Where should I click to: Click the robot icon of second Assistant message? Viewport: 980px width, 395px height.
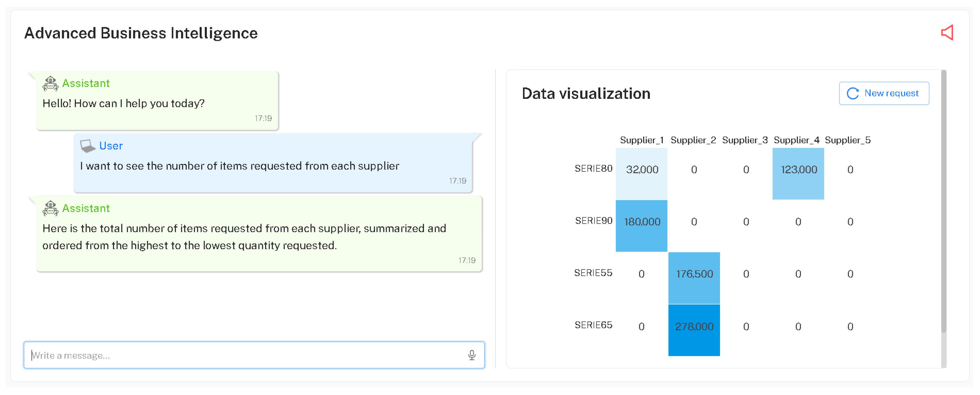(x=50, y=208)
